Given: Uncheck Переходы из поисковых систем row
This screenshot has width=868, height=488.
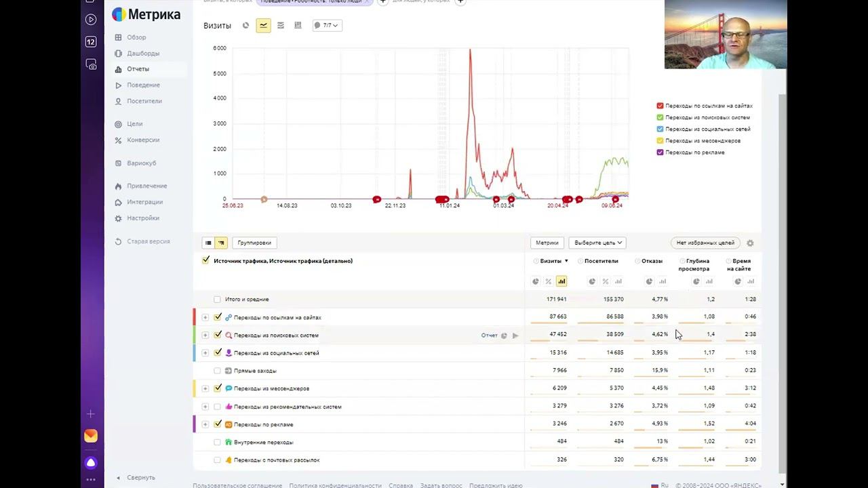Looking at the screenshot, I should coord(218,335).
